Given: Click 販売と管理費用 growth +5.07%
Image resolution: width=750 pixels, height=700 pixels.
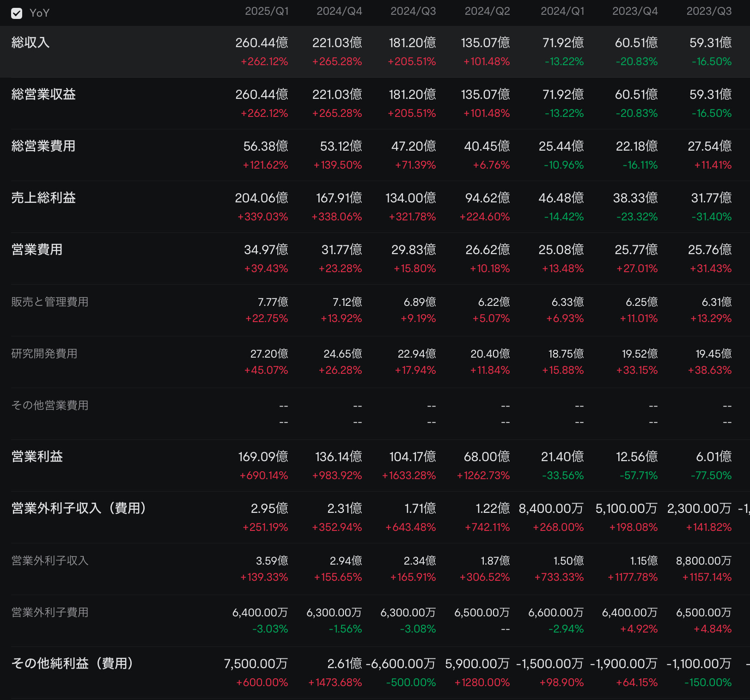Looking at the screenshot, I should tap(491, 318).
